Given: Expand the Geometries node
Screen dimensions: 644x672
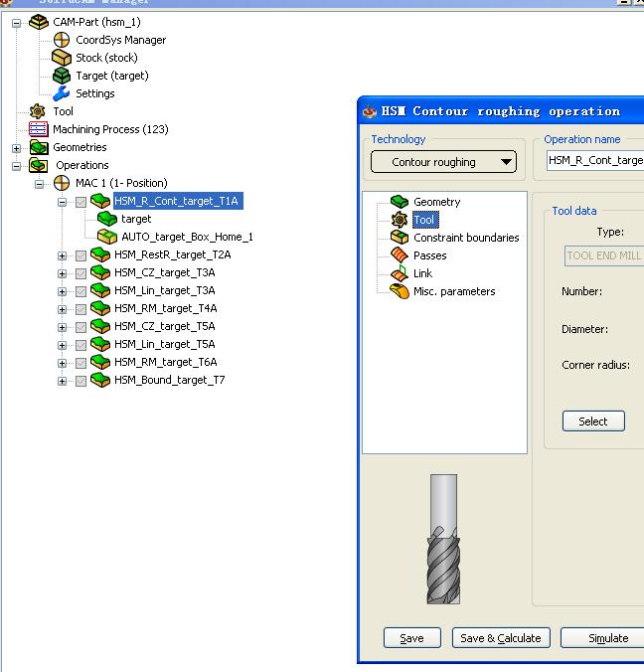Looking at the screenshot, I should (16, 148).
